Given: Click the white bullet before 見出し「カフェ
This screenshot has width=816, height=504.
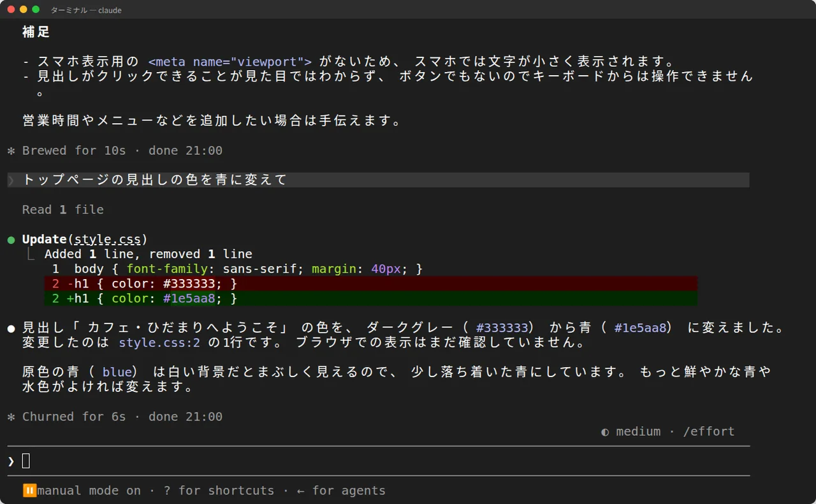Looking at the screenshot, I should pyautogui.click(x=11, y=329).
